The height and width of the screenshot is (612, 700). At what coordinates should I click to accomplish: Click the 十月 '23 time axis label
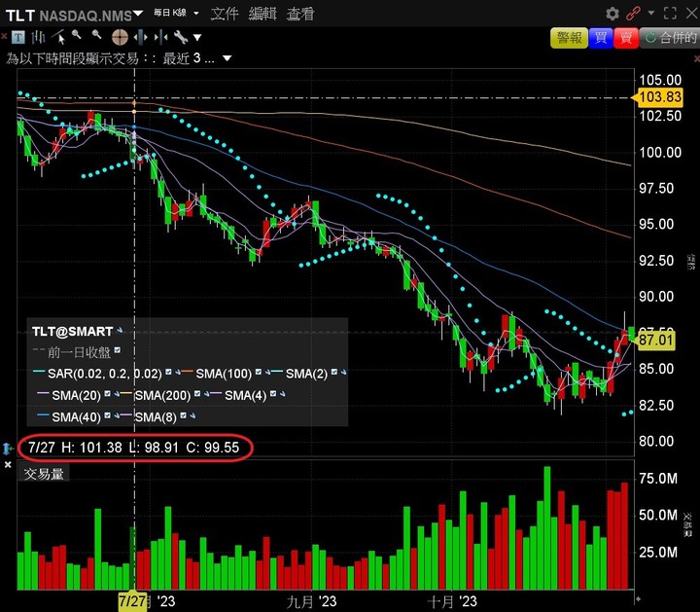coord(452,601)
